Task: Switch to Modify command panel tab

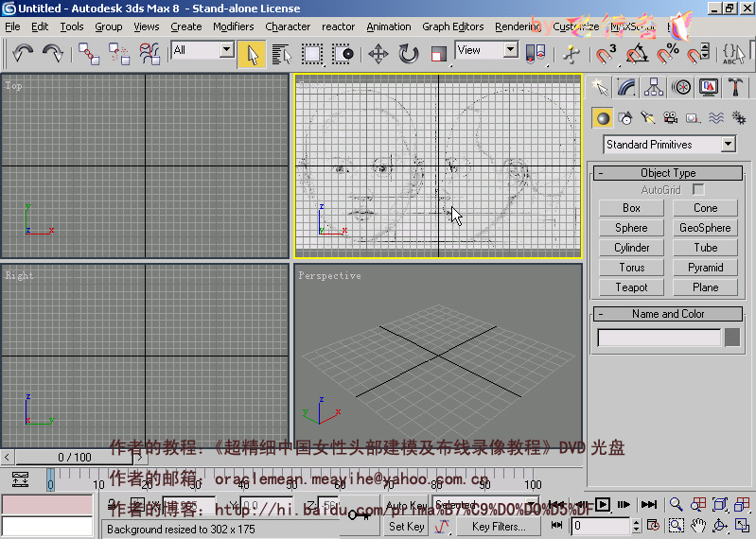Action: [x=626, y=87]
